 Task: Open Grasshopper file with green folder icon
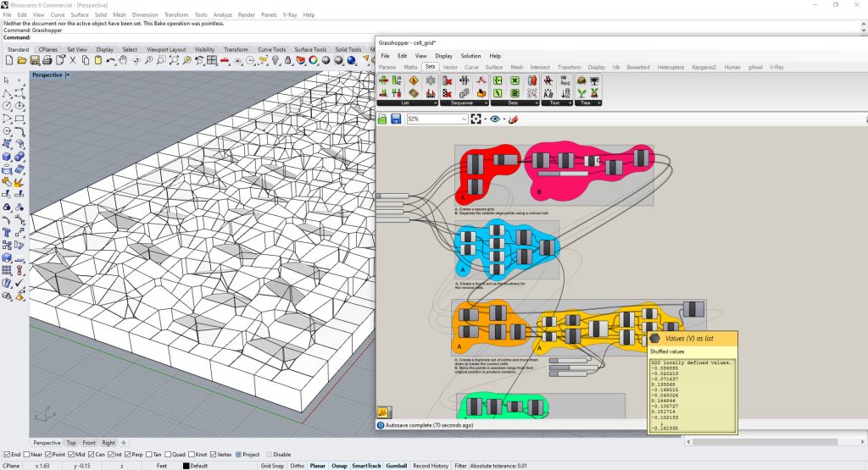coord(383,119)
